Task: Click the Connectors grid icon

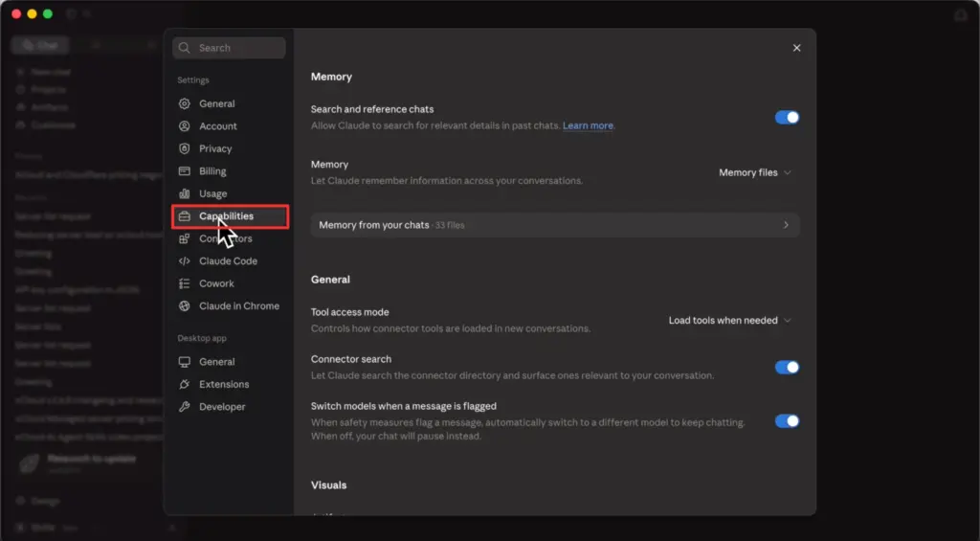Action: click(x=185, y=239)
